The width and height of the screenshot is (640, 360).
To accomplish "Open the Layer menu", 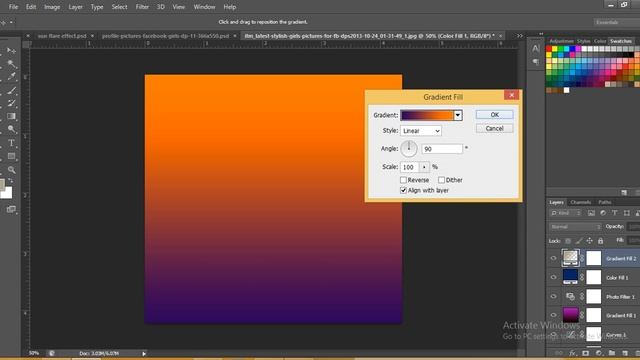I will click(76, 7).
